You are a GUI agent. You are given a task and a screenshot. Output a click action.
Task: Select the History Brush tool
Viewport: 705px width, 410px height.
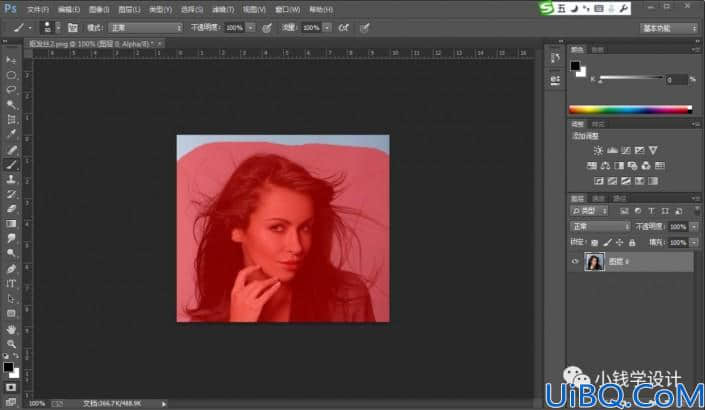point(11,194)
